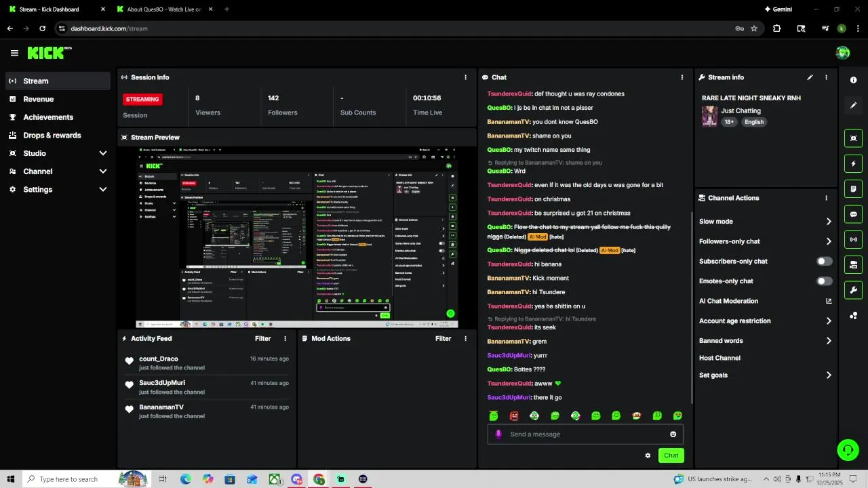Open Drops & rewards in sidebar
The height and width of the screenshot is (488, 868).
point(58,135)
